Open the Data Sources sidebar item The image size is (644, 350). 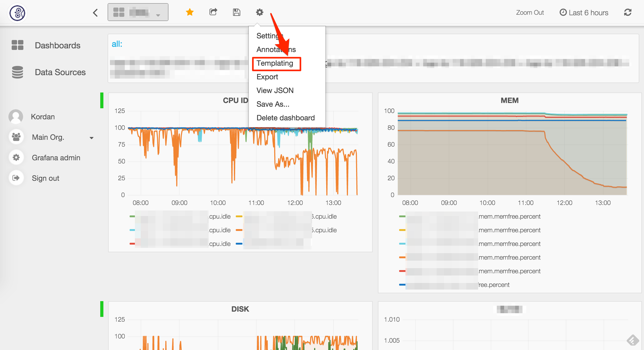coord(60,72)
